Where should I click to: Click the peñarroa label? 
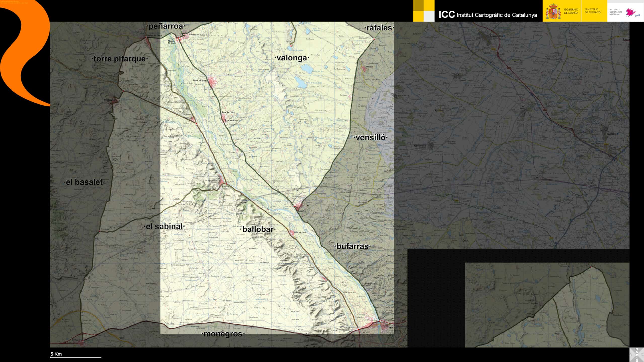166,26
